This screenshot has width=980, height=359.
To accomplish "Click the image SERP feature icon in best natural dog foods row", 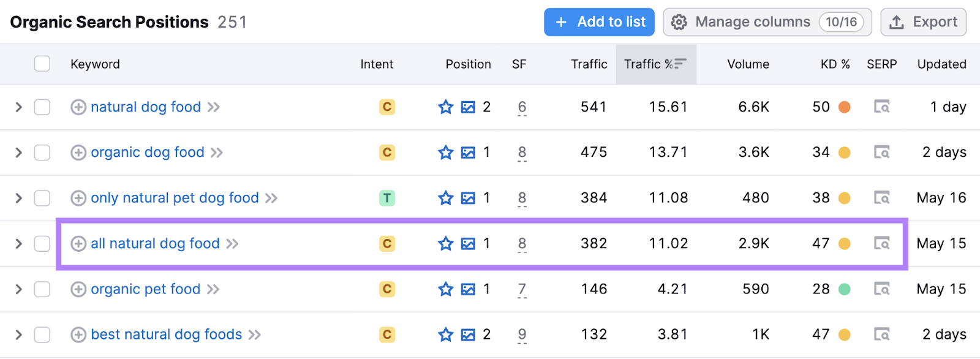I will click(x=468, y=335).
